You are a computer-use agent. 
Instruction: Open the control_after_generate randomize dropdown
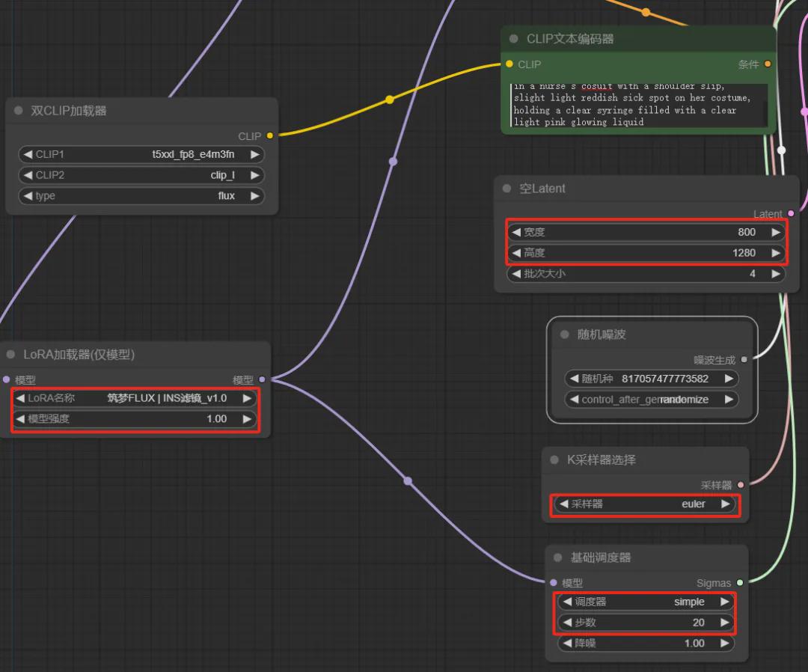[650, 400]
